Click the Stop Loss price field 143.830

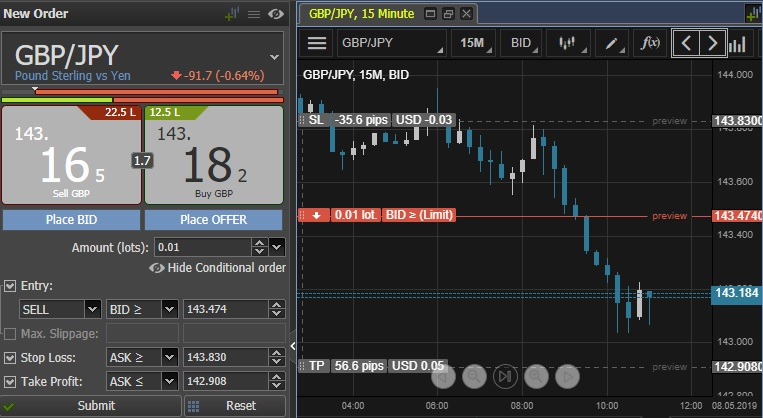click(226, 357)
